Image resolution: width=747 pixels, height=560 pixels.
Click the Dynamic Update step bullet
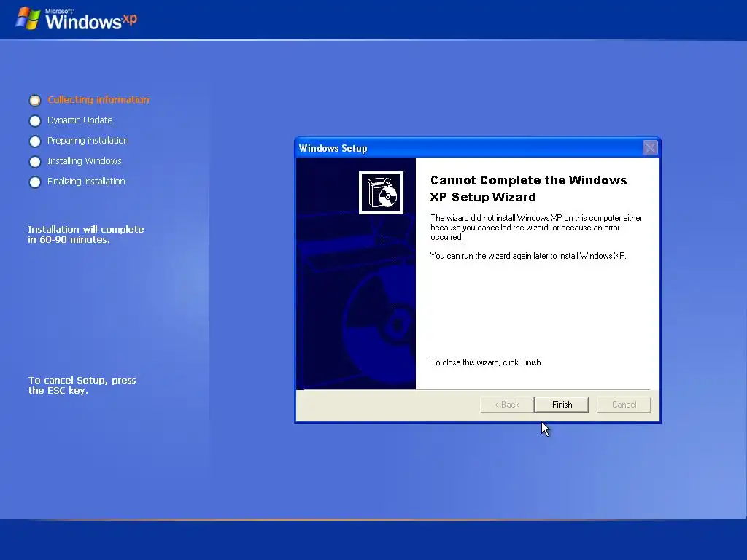[x=35, y=121]
